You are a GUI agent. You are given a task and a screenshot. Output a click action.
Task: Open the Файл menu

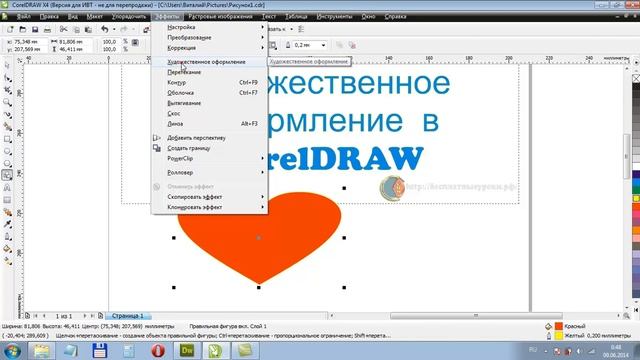24,17
